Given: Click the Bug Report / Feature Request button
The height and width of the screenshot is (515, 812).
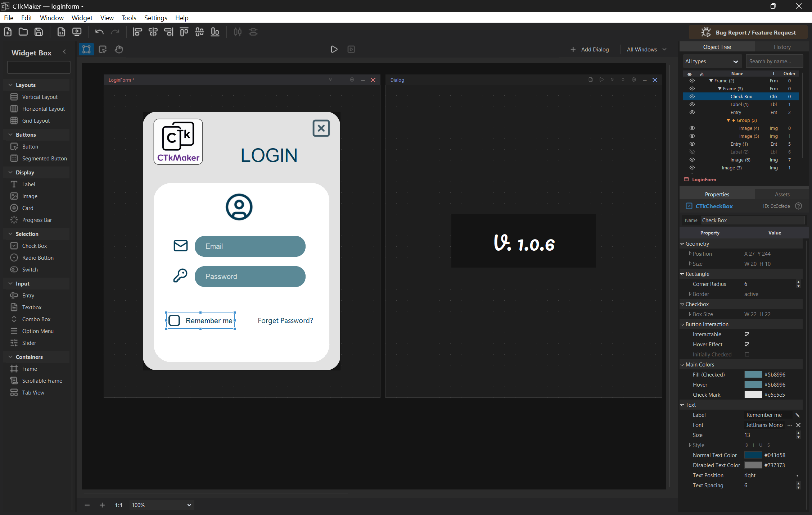Looking at the screenshot, I should point(748,32).
